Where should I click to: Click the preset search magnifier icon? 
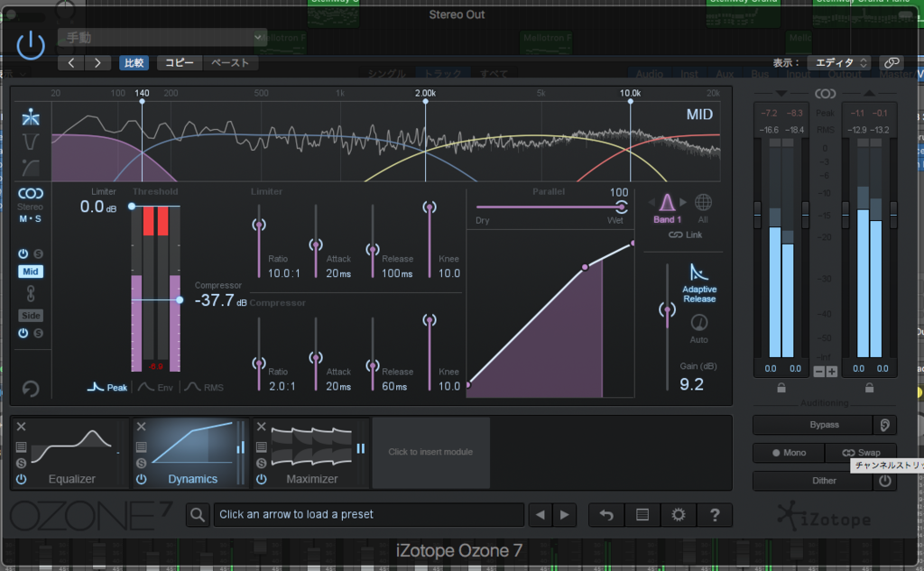[198, 514]
